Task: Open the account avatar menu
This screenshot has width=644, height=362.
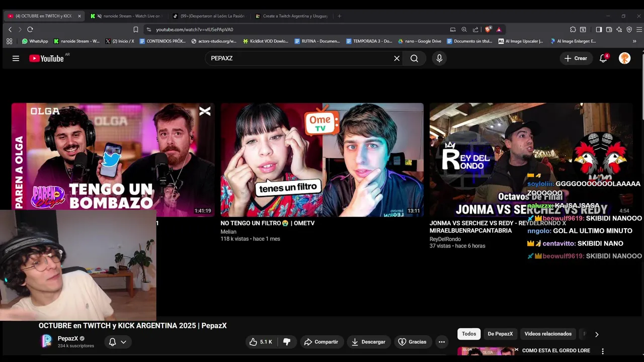Action: click(624, 58)
